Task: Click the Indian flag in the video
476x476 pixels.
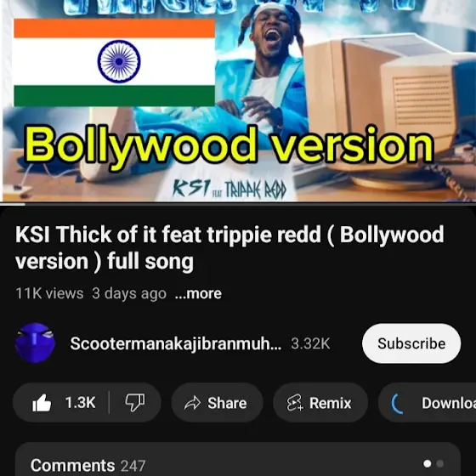Action: tap(115, 63)
